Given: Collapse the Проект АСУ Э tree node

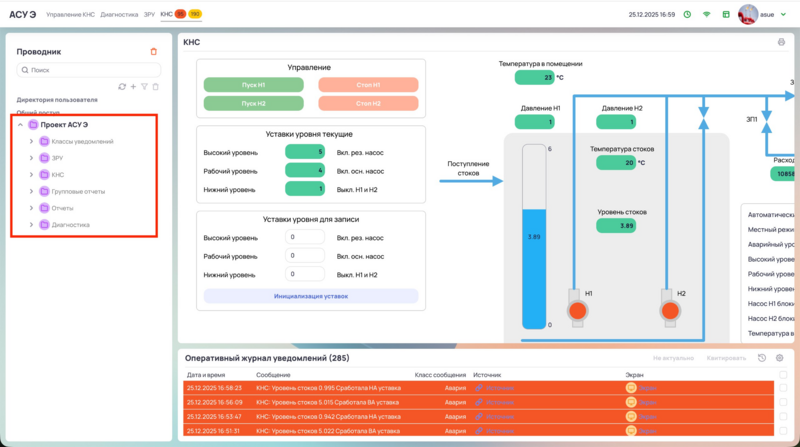Looking at the screenshot, I should pos(21,125).
